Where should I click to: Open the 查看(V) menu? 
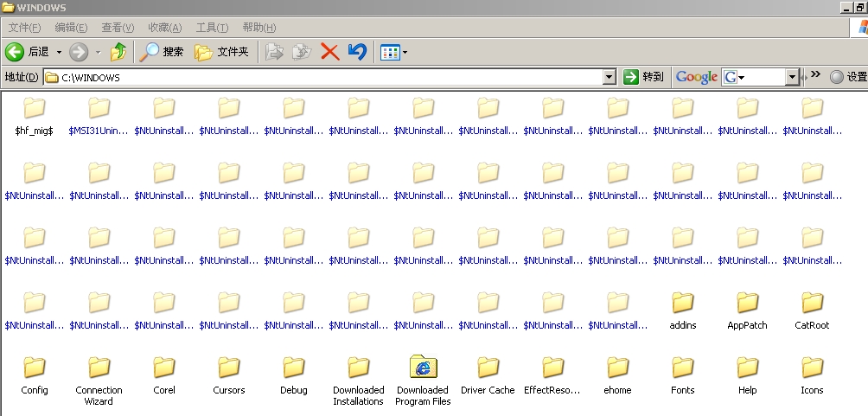(118, 27)
